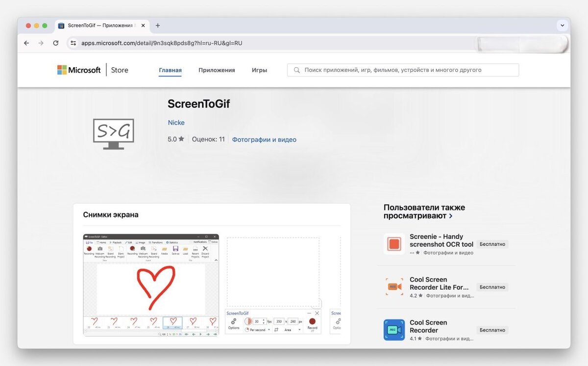This screenshot has width=588, height=366.
Task: Expand Пользователи также просматривают chevron heading
Action: 424,211
